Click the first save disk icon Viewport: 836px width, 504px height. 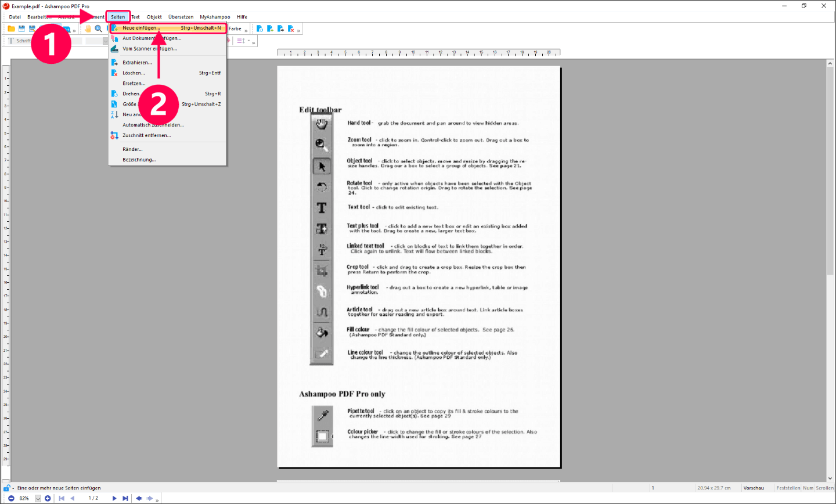(21, 28)
